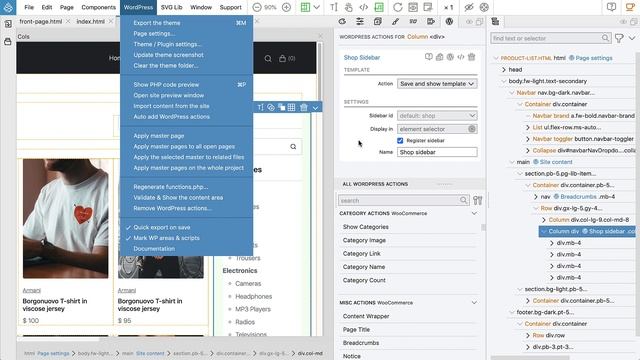Select Export the theme menu item
Viewport: 640px width, 360px height.
(157, 23)
